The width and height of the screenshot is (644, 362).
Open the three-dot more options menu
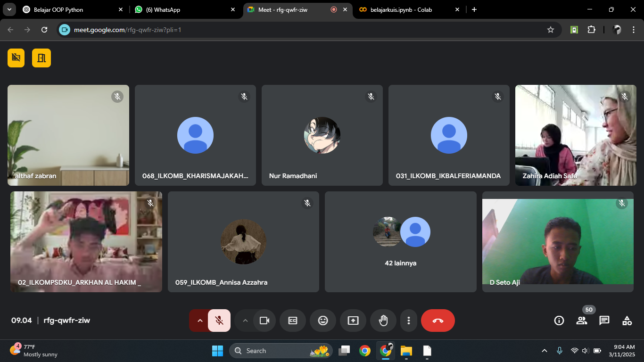coord(408,321)
